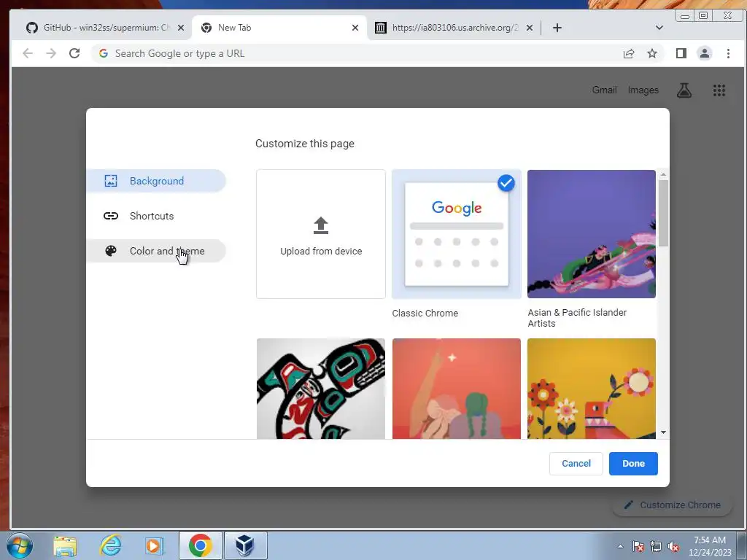The width and height of the screenshot is (747, 560).
Task: Click Done to save customization
Action: click(633, 463)
